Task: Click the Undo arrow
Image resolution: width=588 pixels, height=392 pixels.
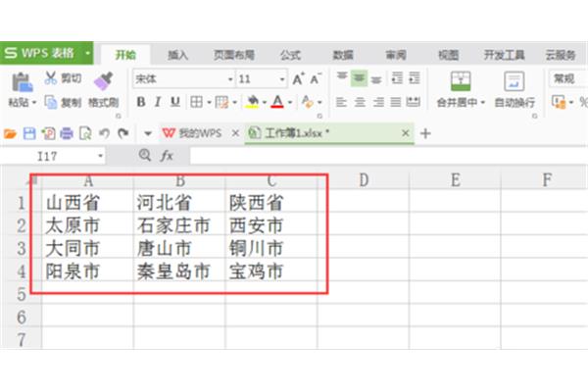Action: (x=104, y=133)
